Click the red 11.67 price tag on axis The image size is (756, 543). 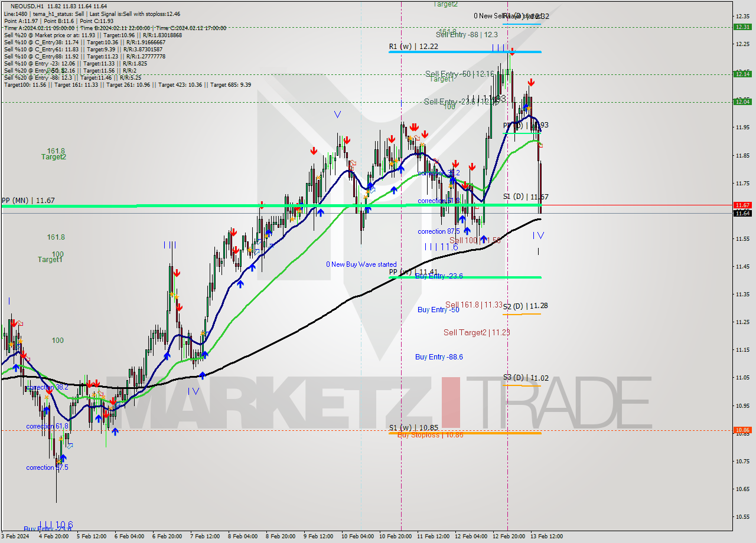point(742,205)
